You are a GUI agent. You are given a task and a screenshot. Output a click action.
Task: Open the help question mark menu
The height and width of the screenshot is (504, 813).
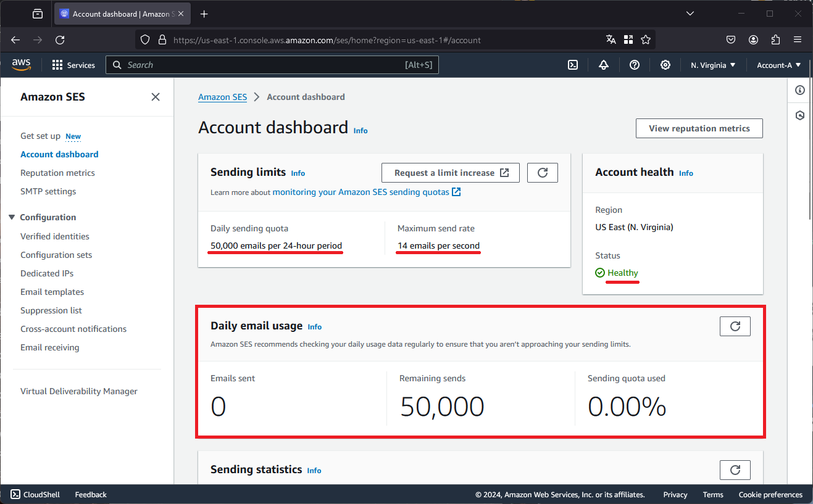[x=635, y=65]
